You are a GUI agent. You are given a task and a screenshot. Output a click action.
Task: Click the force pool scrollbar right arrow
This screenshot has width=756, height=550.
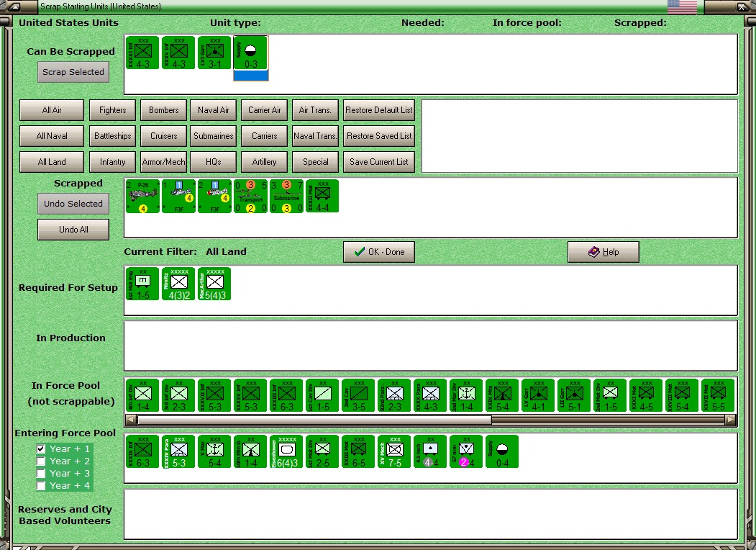pos(731,420)
